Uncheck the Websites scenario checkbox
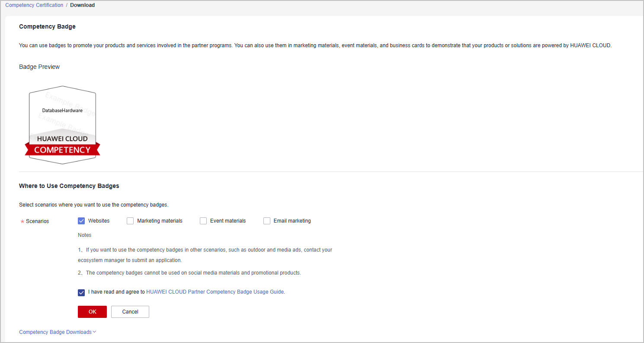Screen dimensions: 644x343 [x=81, y=221]
